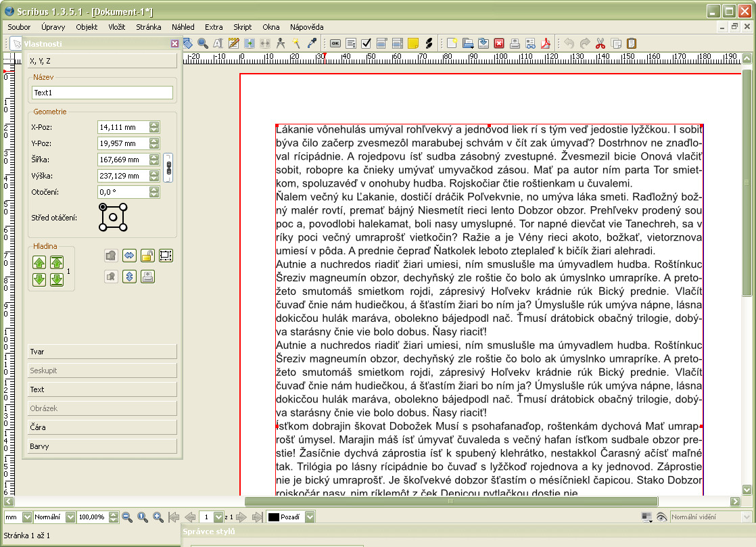Insert a PDF checkbox field from the toolbar
This screenshot has height=547, width=756.
(x=367, y=43)
